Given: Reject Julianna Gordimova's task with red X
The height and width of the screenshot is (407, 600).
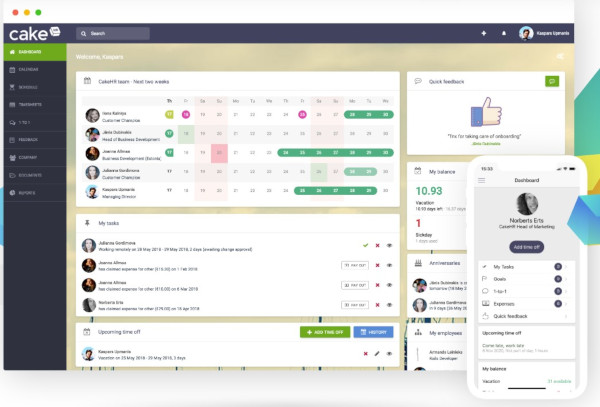Looking at the screenshot, I should (377, 245).
